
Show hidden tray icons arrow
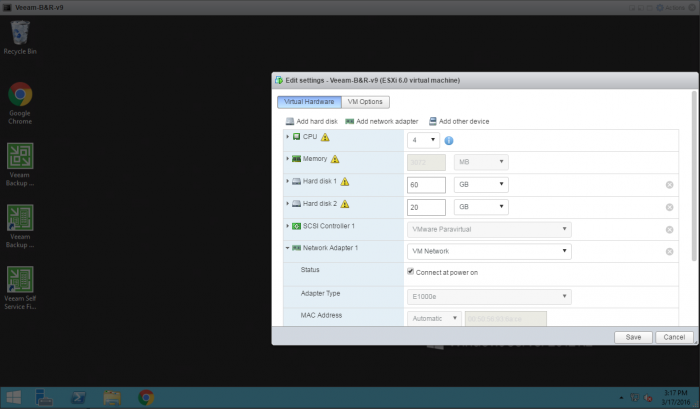click(x=621, y=397)
